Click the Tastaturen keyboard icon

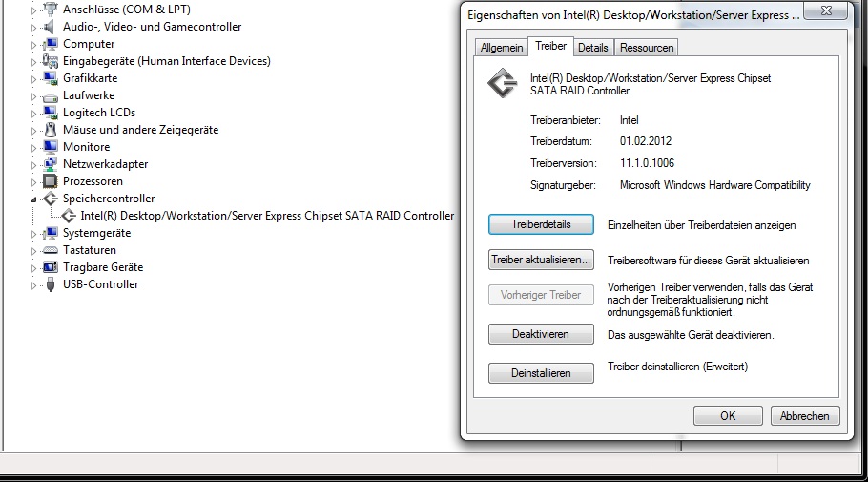point(51,250)
